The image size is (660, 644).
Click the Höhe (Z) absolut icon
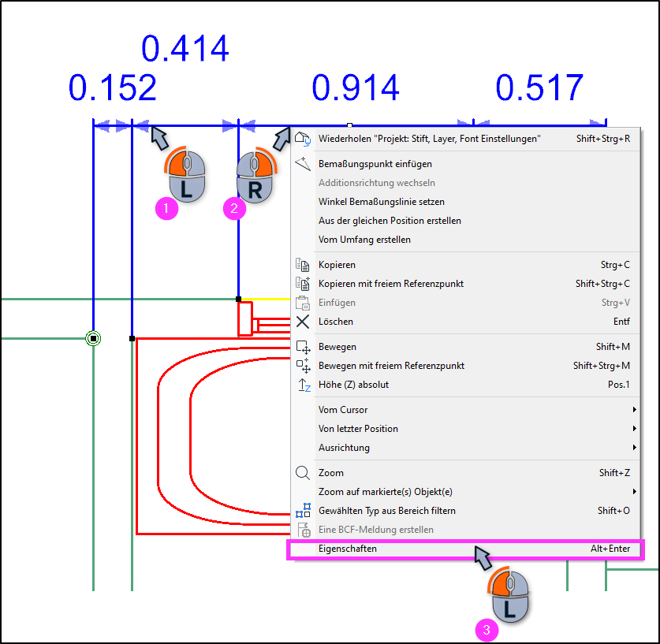coord(304,385)
